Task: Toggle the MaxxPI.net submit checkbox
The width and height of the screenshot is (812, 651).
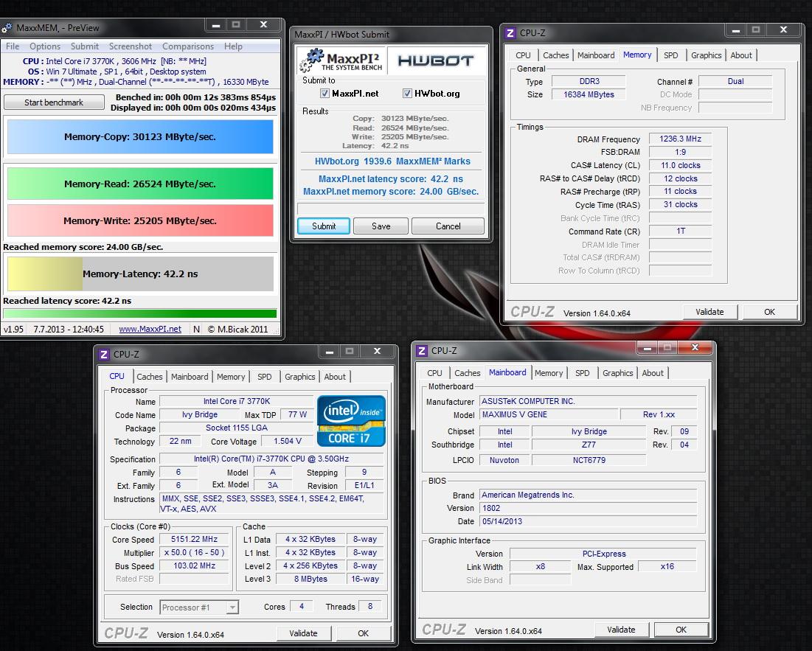Action: coord(325,94)
